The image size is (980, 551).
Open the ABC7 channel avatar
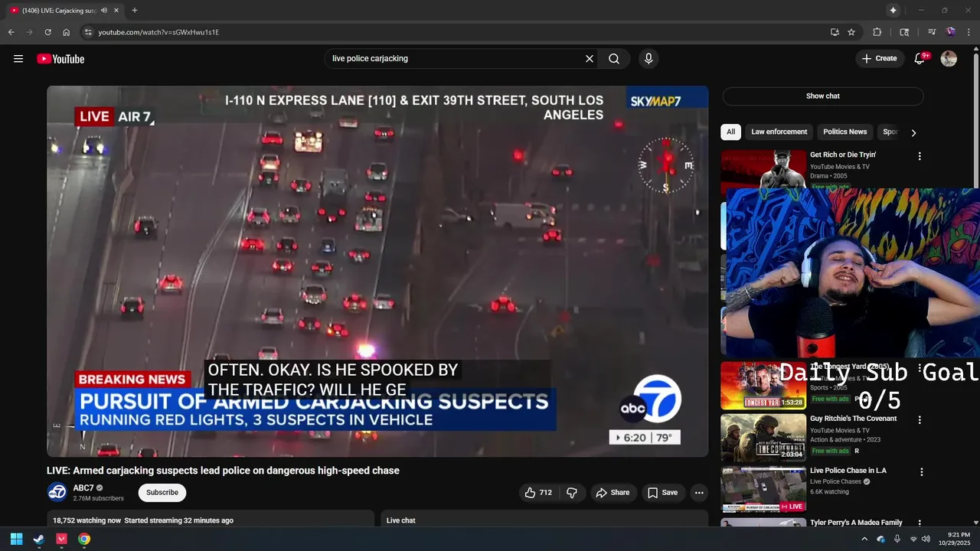[57, 492]
